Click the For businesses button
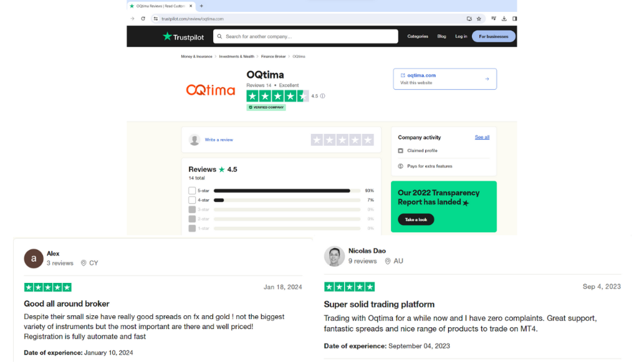644x362 pixels. pos(493,37)
